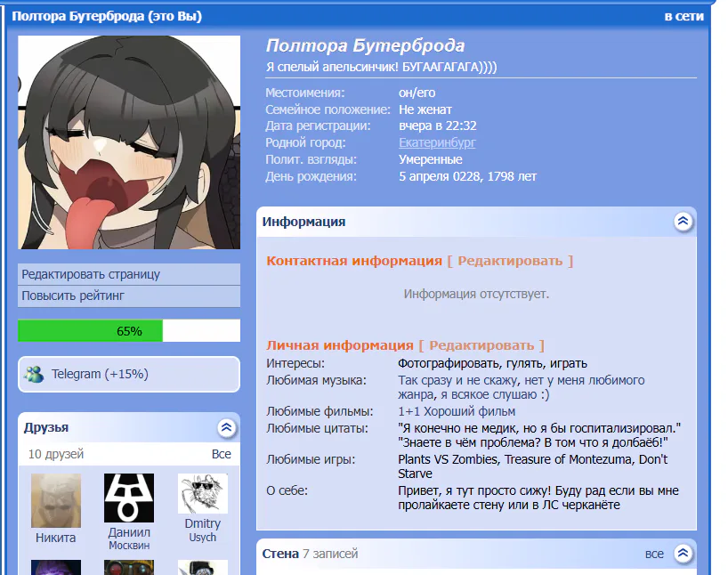This screenshot has width=728, height=575.
Task: Click the 'Информация отсутствует.' text
Action: tap(476, 294)
